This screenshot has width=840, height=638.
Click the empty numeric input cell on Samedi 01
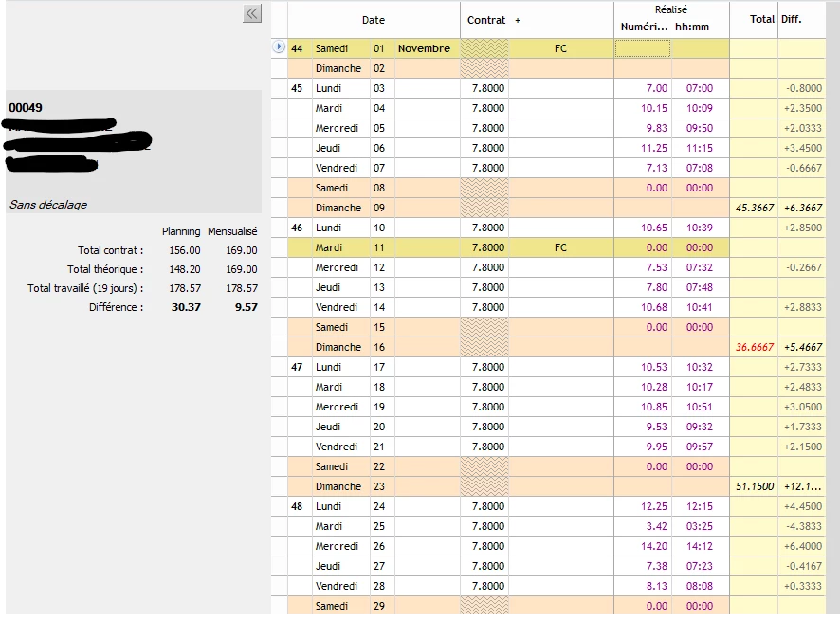point(642,48)
